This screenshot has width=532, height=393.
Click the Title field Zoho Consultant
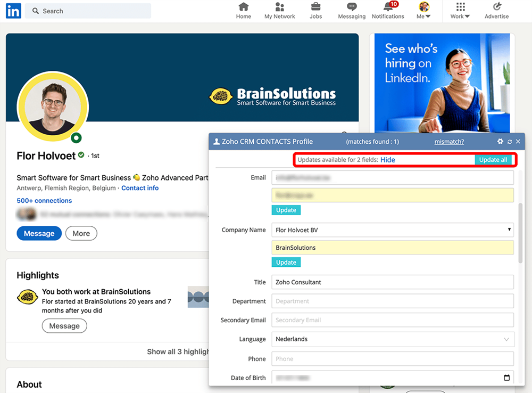pos(393,282)
